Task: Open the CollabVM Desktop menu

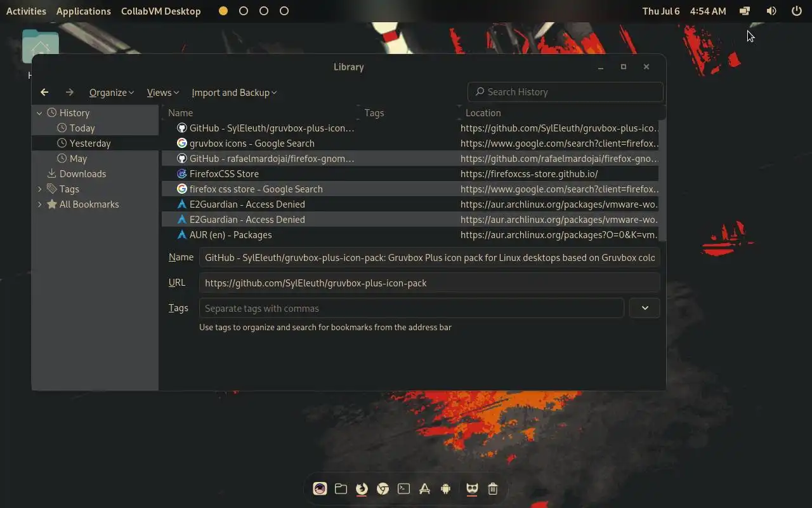Action: (x=160, y=11)
